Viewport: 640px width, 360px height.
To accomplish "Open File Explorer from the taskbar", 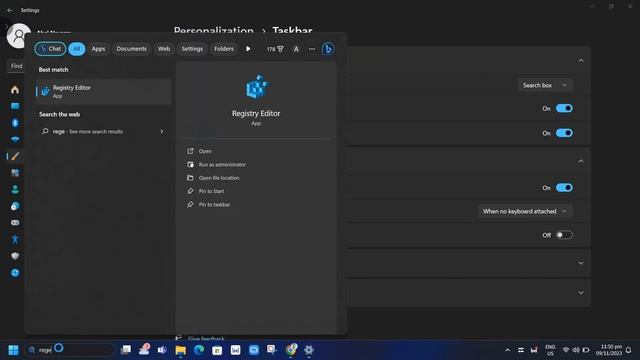I will click(180, 350).
